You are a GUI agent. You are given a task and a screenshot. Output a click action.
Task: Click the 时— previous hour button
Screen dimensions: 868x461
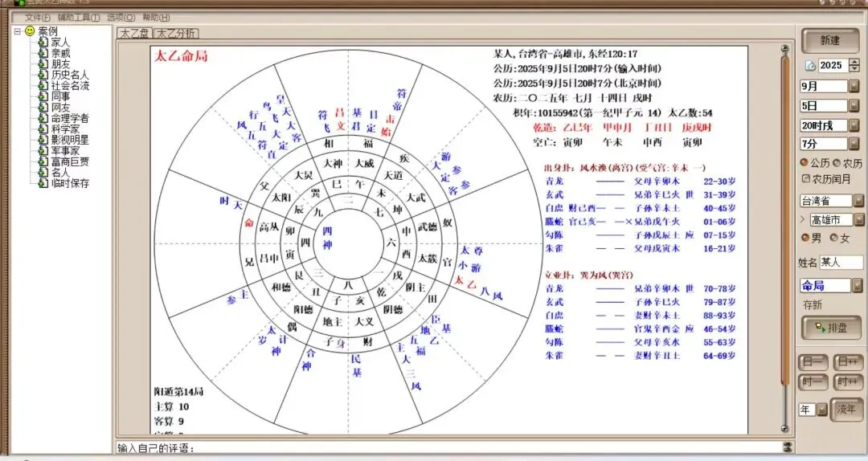click(x=813, y=381)
